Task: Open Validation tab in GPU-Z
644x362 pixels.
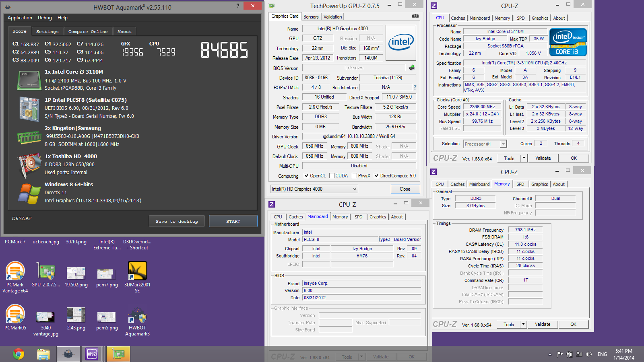Action: pyautogui.click(x=332, y=17)
